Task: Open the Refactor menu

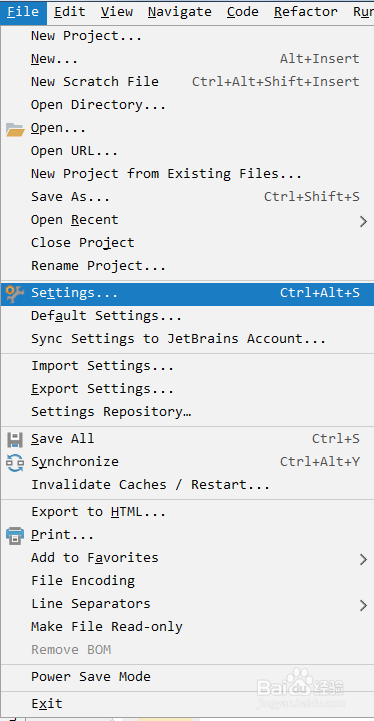Action: 305,12
